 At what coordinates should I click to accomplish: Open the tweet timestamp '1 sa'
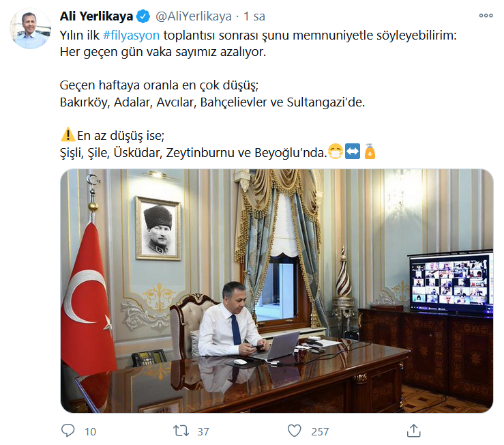254,16
